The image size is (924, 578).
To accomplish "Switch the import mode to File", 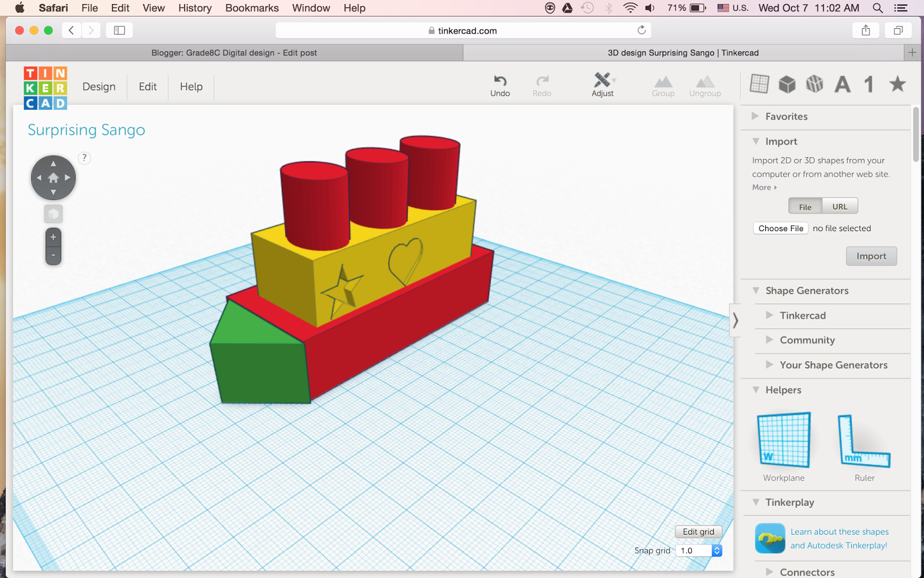I will 805,206.
